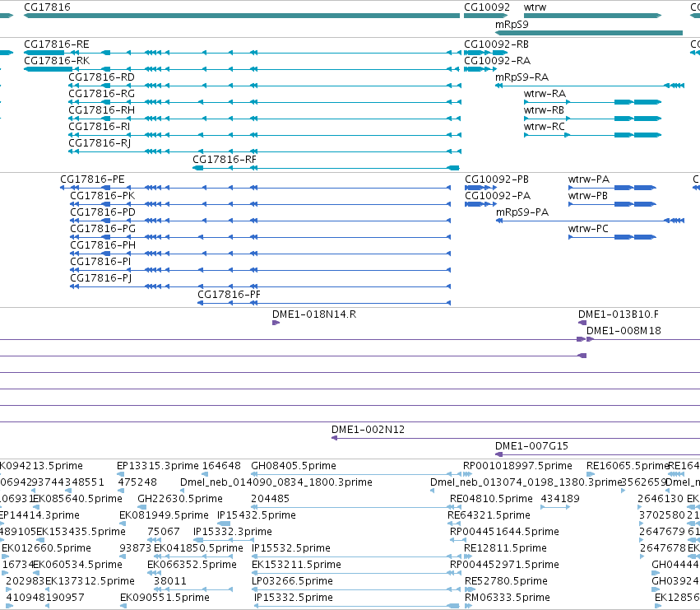Select protein mRpS9-PA

tap(522, 212)
